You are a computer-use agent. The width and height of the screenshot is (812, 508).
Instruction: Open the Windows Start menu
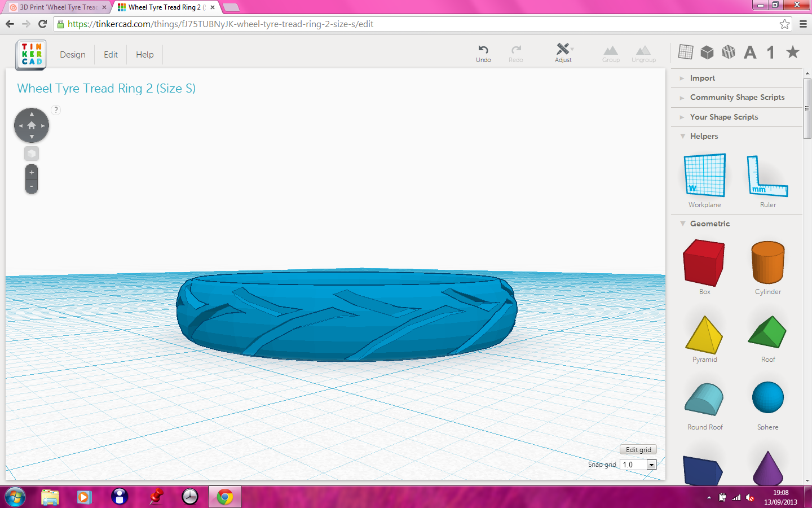click(15, 497)
